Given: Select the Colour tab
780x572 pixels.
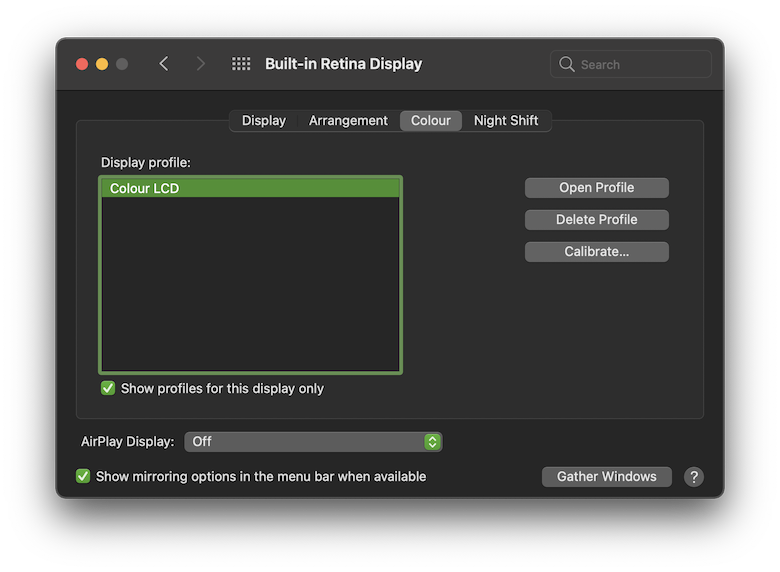Looking at the screenshot, I should click(x=431, y=120).
